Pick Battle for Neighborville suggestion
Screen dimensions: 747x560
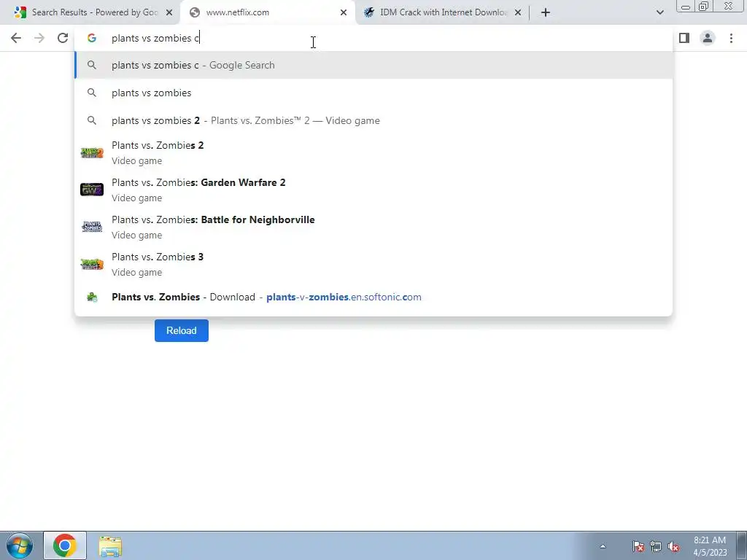click(373, 227)
